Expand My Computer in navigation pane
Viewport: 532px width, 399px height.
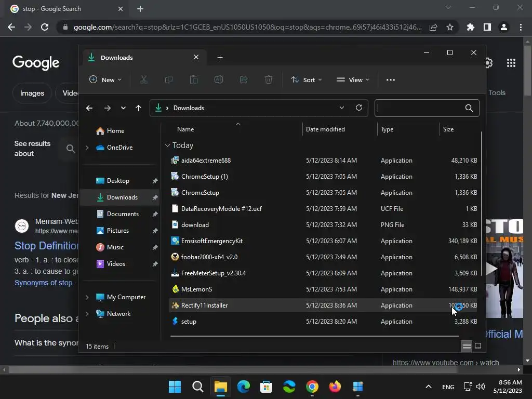[87, 297]
